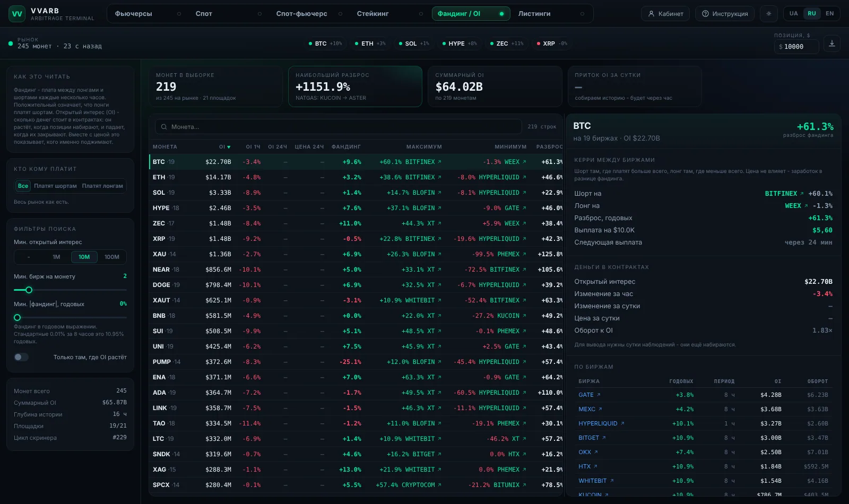This screenshot has width=849, height=504.
Task: Select 100M minimum open interest
Action: click(112, 257)
